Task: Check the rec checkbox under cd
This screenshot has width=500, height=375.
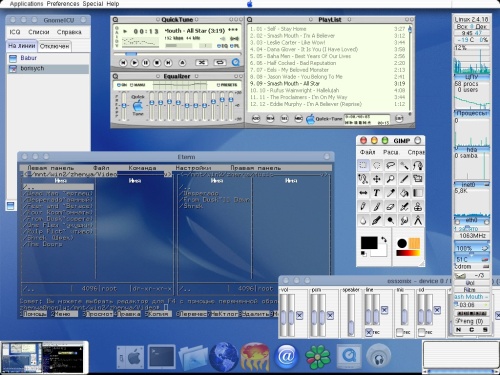Action: (422, 332)
